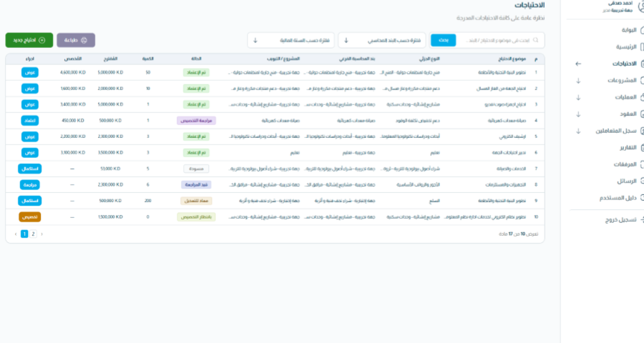
Task: Open العمليات in the sidebar
Action: [625, 97]
